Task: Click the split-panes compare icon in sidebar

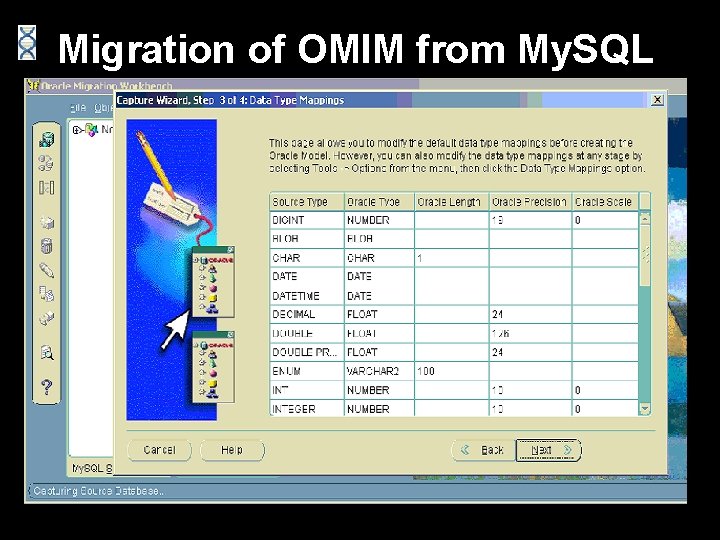Action: coord(46,187)
